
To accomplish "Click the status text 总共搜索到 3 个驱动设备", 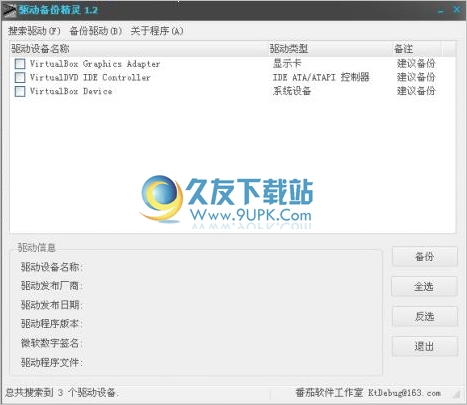I will pos(62,393).
